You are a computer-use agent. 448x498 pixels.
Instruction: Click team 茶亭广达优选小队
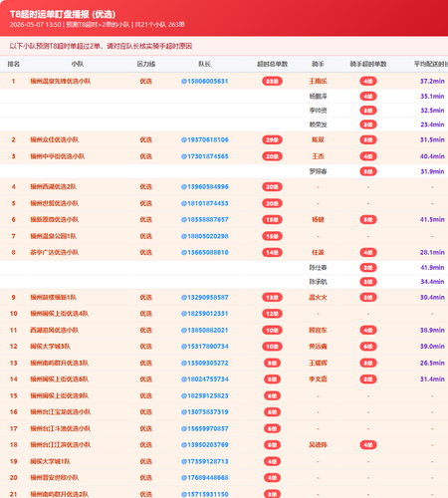55,252
